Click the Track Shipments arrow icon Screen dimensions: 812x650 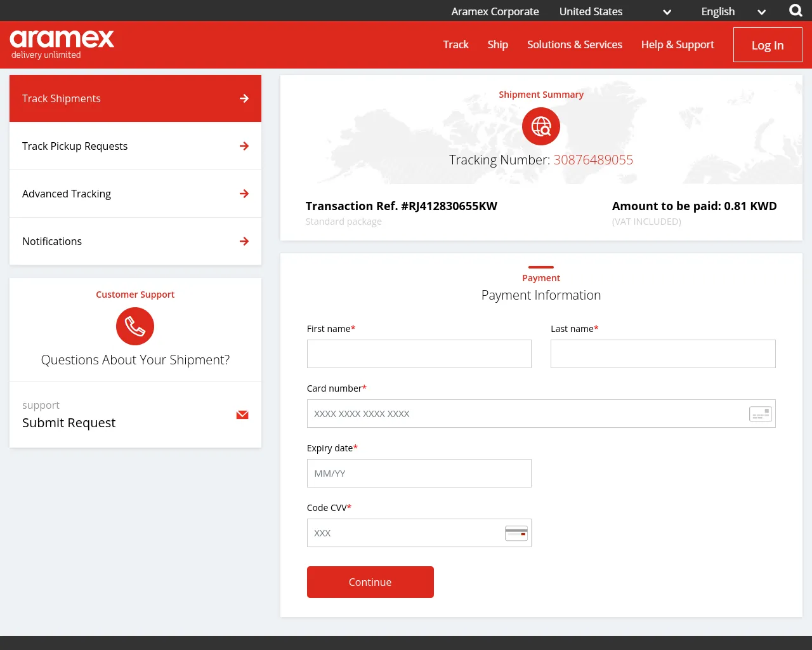244,98
